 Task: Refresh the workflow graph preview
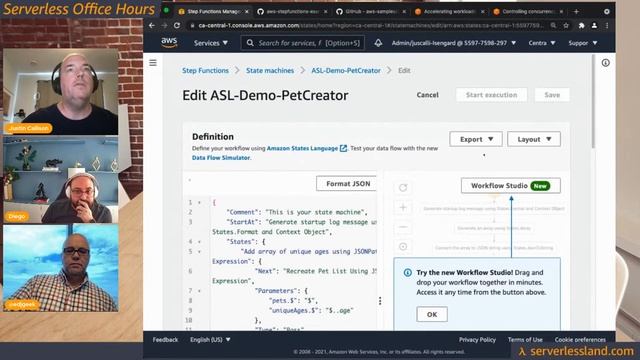point(403,187)
